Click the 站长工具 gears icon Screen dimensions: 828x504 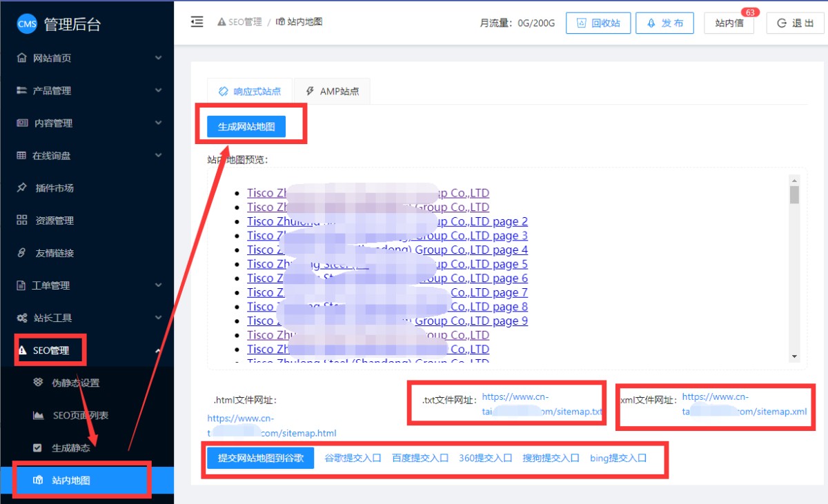pyautogui.click(x=21, y=318)
